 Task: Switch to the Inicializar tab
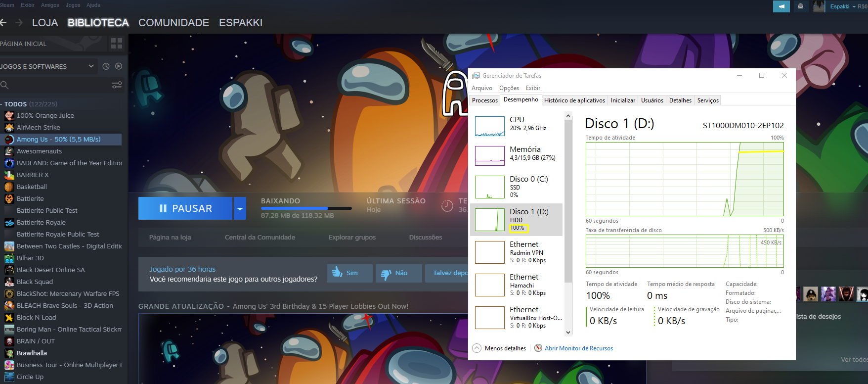click(623, 100)
